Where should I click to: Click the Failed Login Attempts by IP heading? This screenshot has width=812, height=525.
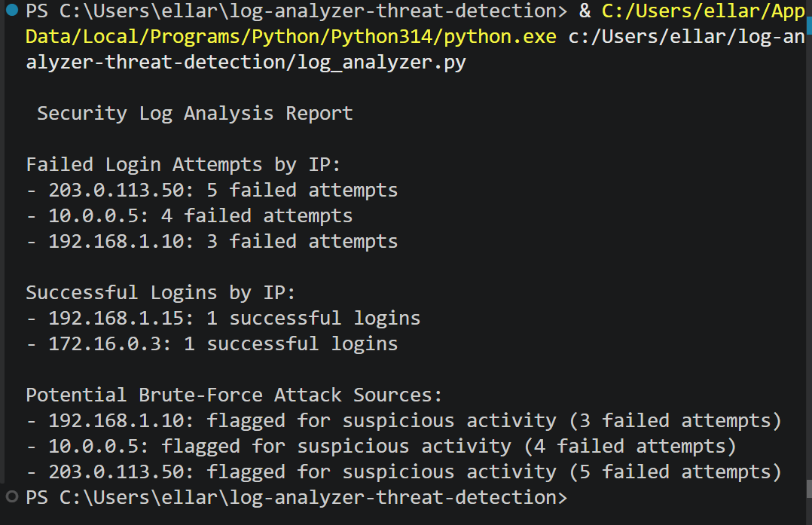click(184, 164)
